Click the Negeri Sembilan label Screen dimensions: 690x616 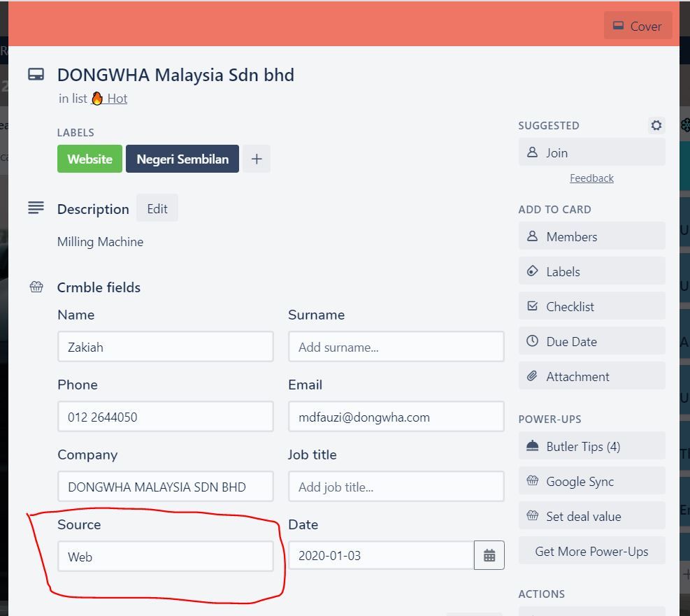[182, 159]
